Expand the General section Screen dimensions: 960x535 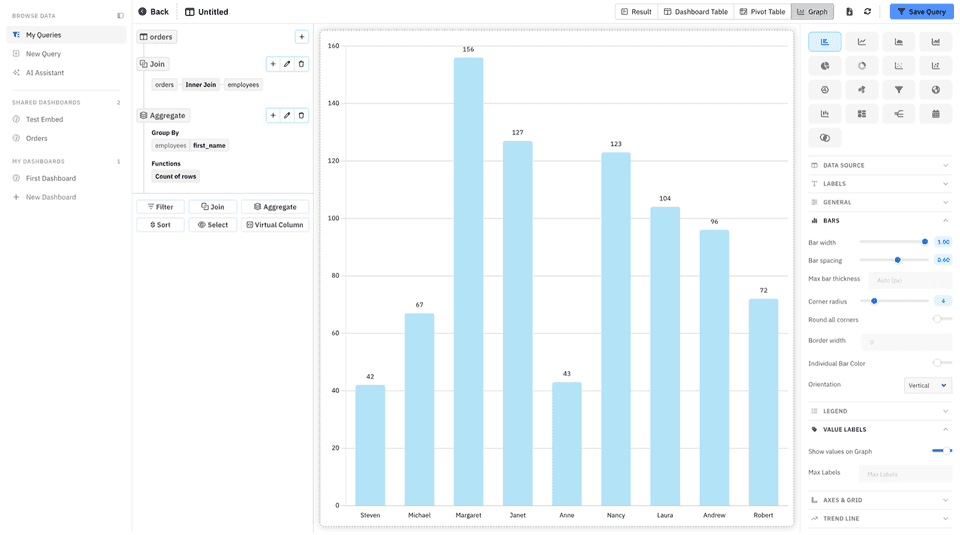[x=880, y=202]
